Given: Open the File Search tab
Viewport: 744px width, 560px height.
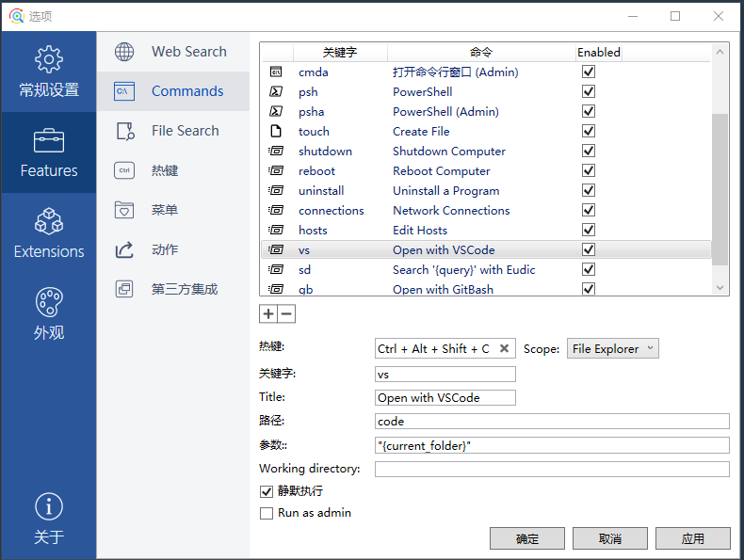Looking at the screenshot, I should point(185,131).
